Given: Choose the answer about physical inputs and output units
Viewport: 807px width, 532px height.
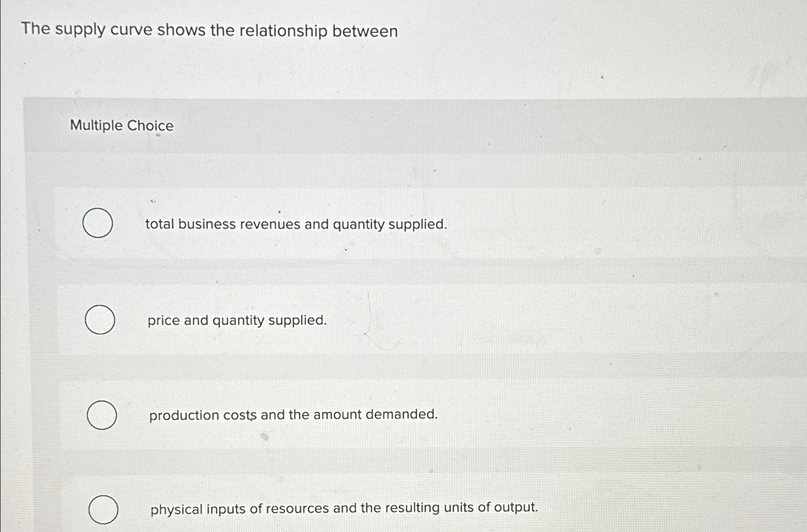Looking at the screenshot, I should pyautogui.click(x=343, y=508).
